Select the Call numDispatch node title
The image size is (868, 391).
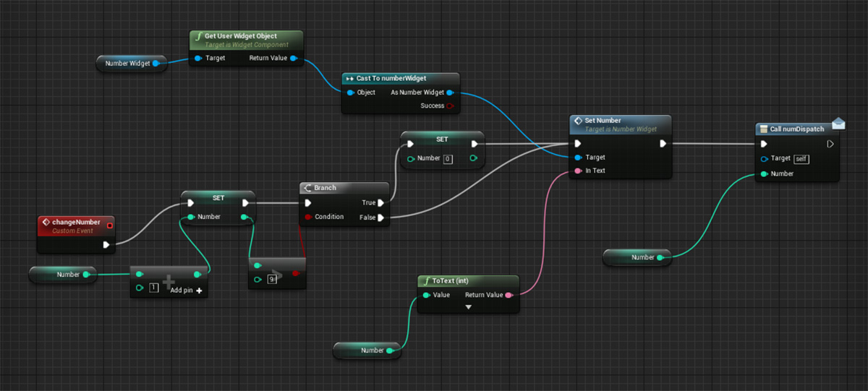pyautogui.click(x=797, y=129)
